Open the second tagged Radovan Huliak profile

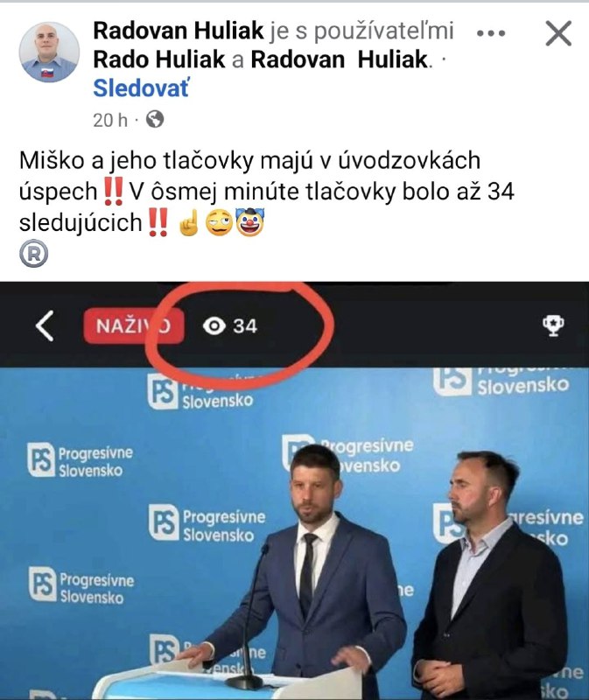340,59
